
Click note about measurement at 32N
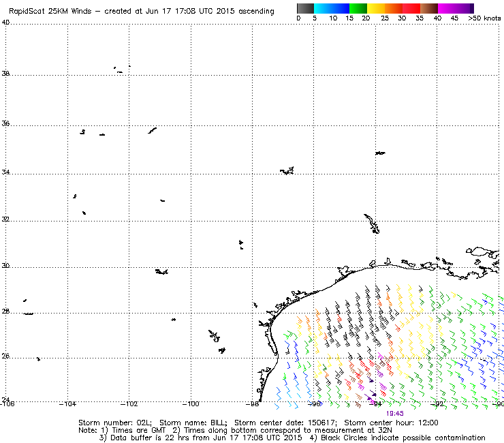(282, 431)
